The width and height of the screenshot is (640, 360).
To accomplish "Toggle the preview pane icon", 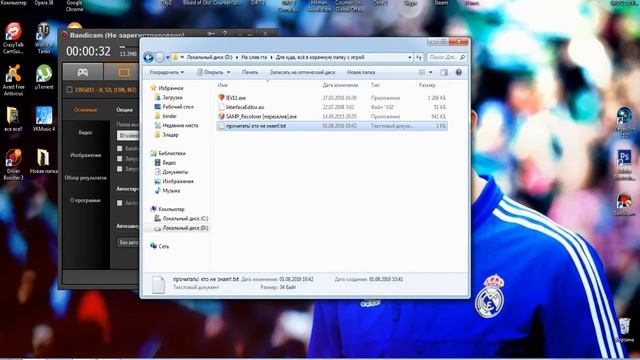I will [x=444, y=72].
